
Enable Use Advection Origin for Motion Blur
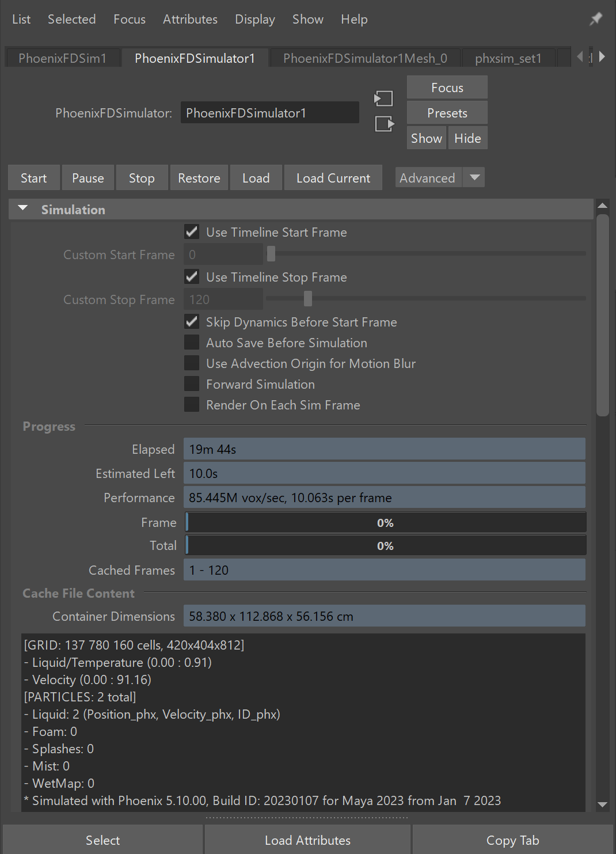coord(192,363)
